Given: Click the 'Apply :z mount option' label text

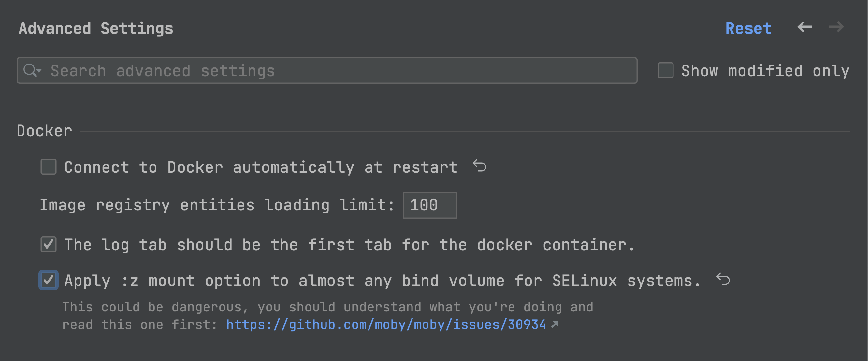Looking at the screenshot, I should point(382,281).
